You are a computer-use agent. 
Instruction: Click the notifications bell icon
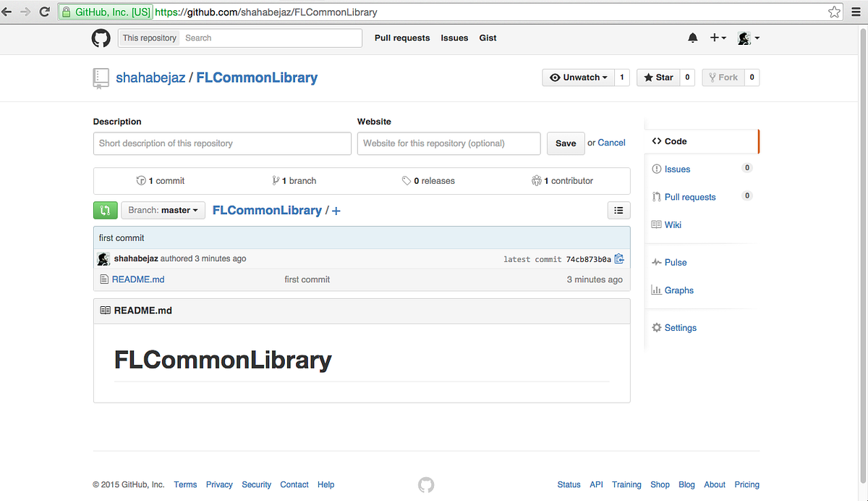click(692, 38)
